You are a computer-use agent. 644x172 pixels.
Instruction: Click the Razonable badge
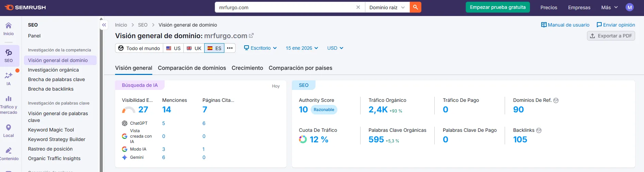click(324, 110)
